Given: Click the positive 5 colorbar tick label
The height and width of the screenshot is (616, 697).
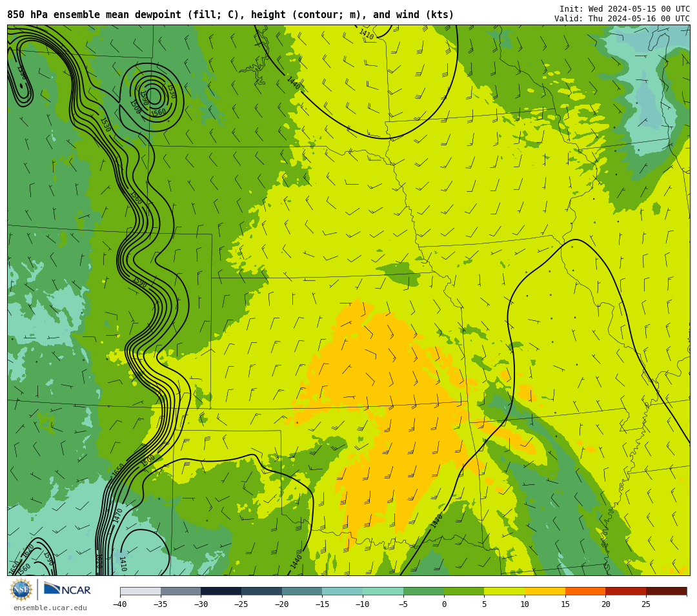Looking at the screenshot, I should [485, 604].
